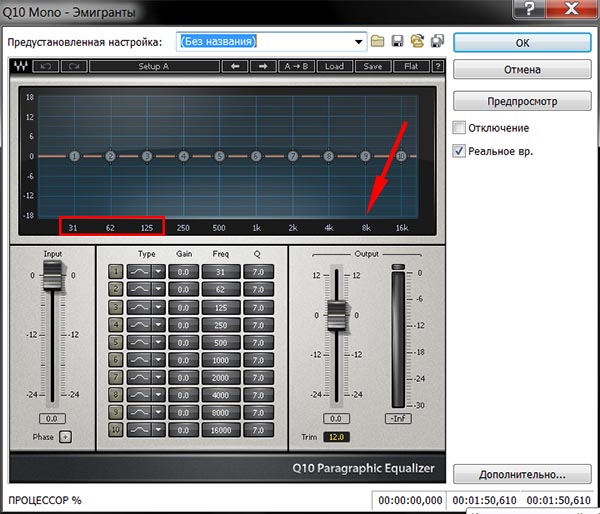The height and width of the screenshot is (514, 600).
Task: Click the save preset floppy icon
Action: (x=397, y=41)
